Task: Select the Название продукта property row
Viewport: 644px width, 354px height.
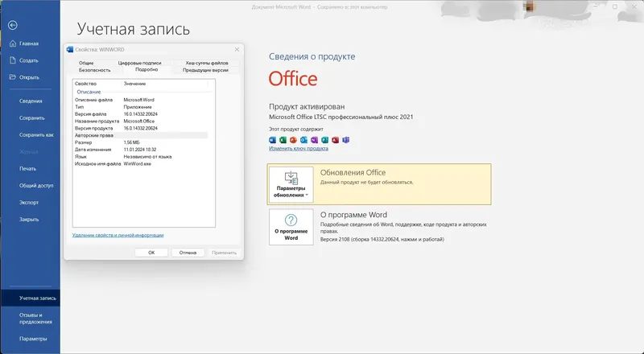Action: coord(140,121)
